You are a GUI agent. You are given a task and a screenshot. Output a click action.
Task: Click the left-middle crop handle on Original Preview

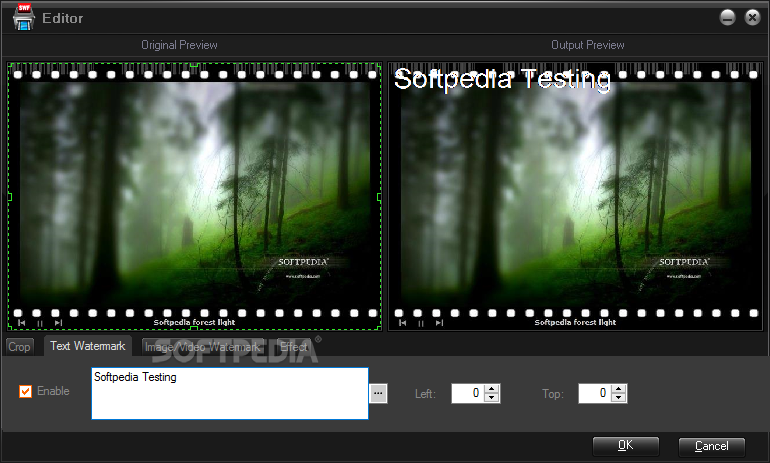coord(9,197)
